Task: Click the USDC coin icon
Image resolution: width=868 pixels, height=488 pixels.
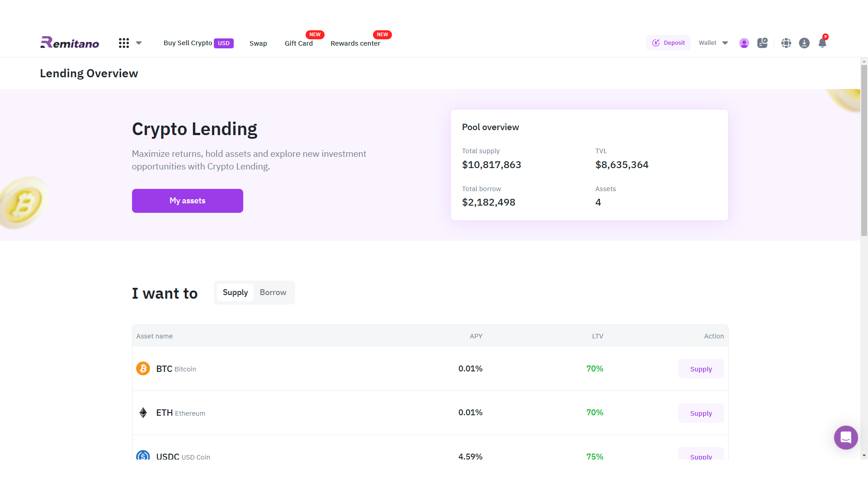Action: (143, 456)
